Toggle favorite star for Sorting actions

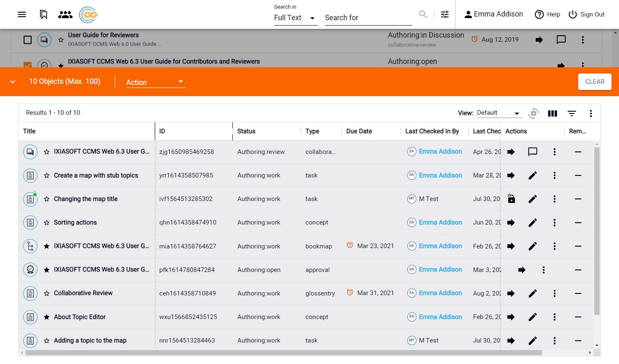(47, 222)
